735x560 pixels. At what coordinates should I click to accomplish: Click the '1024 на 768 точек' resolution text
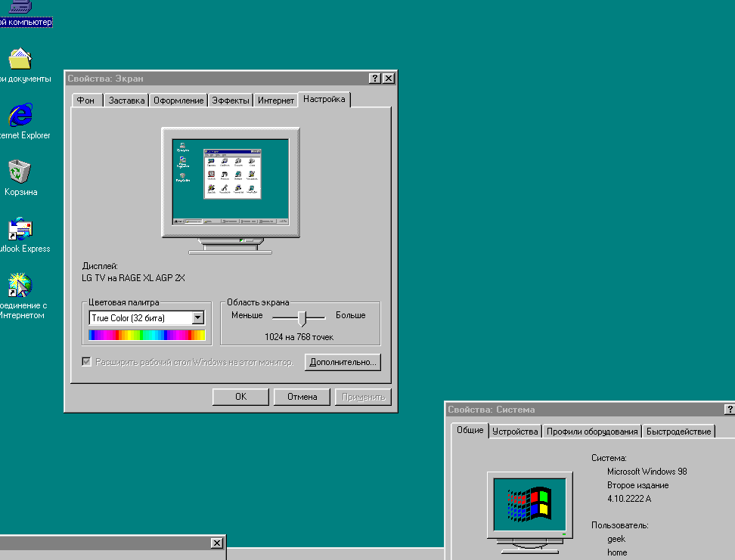tap(299, 337)
